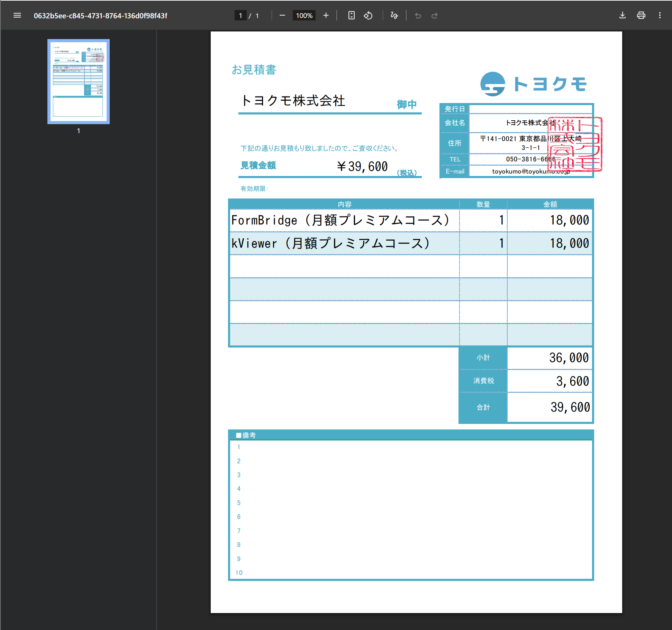Click the お見積書 heading
Image resolution: width=672 pixels, height=630 pixels.
(254, 70)
